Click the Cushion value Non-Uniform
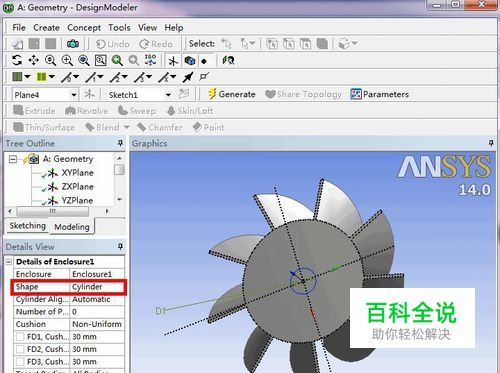This screenshot has height=373, width=500. 97,324
